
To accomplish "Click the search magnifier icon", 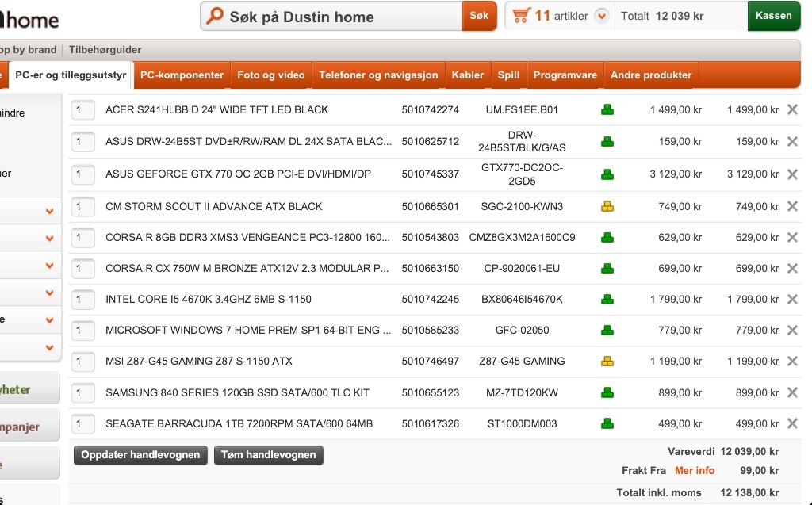I will coord(214,16).
